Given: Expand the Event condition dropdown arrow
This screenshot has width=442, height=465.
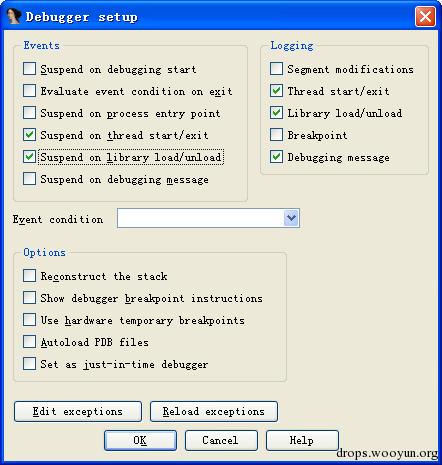Looking at the screenshot, I should 291,218.
